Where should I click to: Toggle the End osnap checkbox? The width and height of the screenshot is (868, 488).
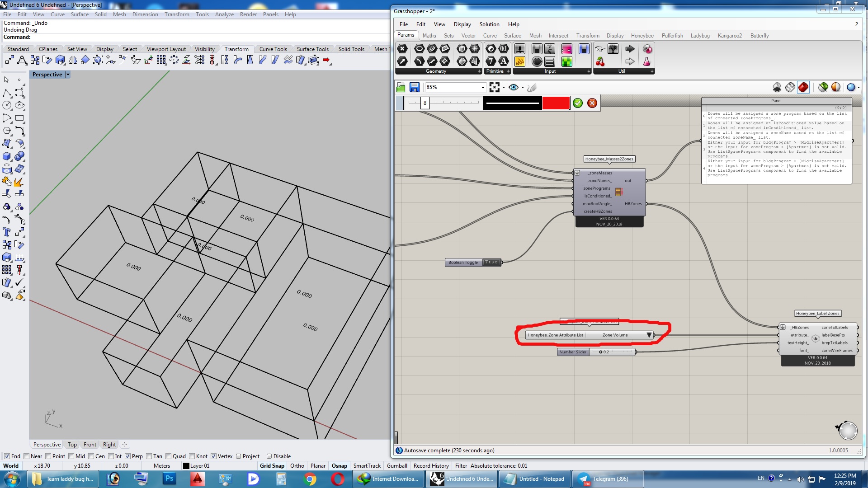click(x=7, y=456)
